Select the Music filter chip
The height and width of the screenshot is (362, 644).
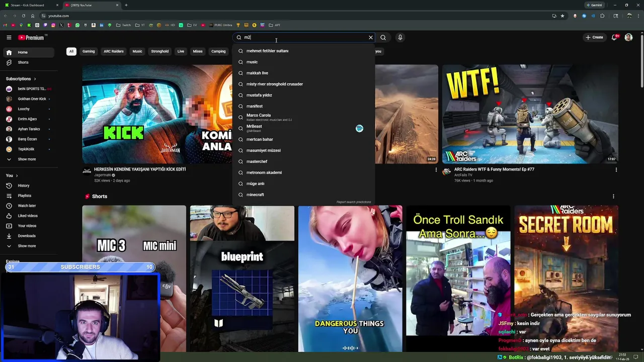coord(137,51)
